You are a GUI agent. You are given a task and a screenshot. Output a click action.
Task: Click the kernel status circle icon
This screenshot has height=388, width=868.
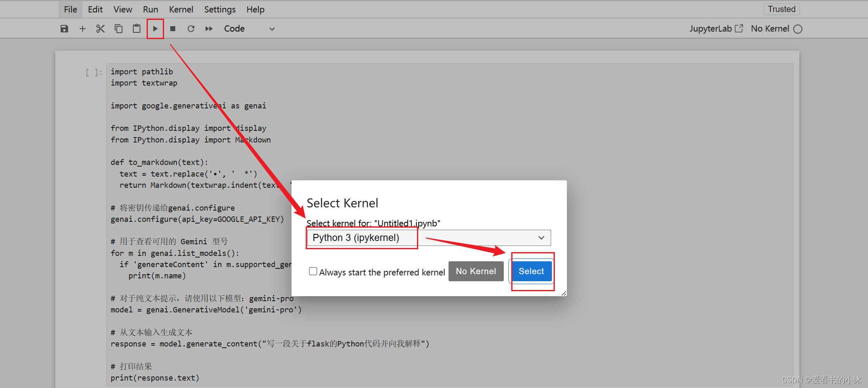798,29
